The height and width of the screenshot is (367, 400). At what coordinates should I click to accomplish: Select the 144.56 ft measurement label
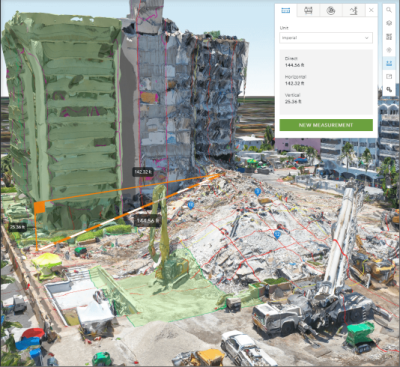[x=147, y=220]
